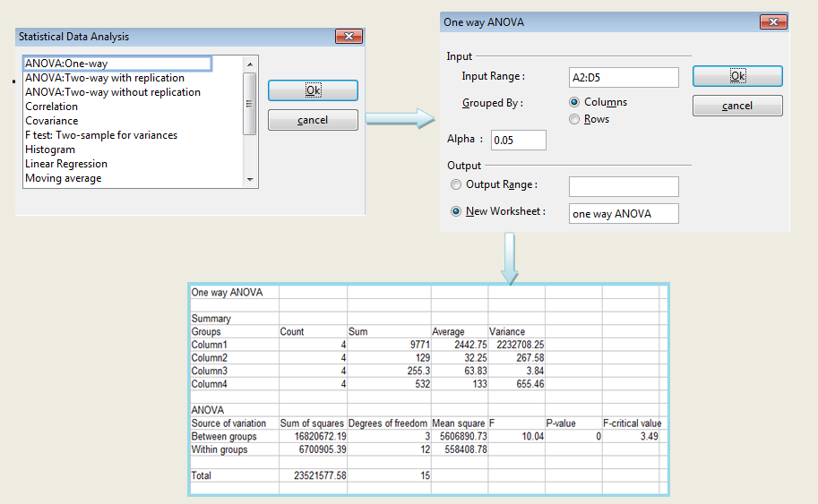Click the Input Range field
The image size is (818, 504).
(624, 77)
